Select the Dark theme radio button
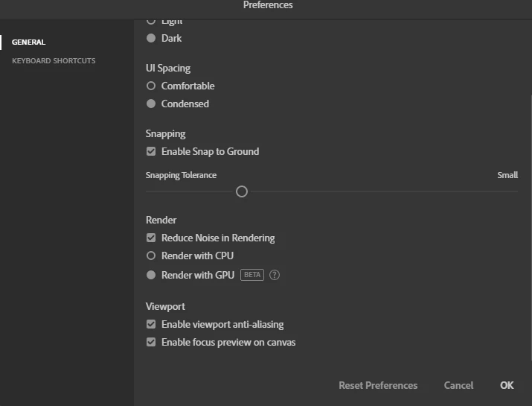Image resolution: width=532 pixels, height=406 pixels. point(151,38)
